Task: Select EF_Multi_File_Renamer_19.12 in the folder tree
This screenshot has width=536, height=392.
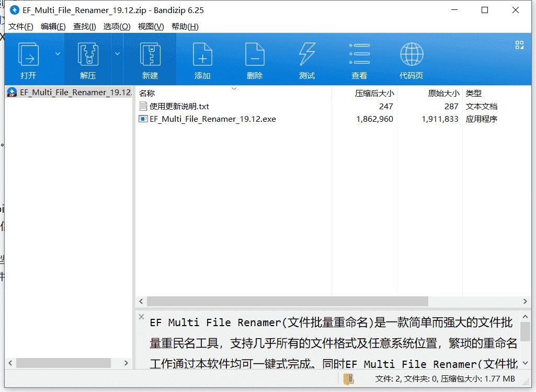Action: point(75,93)
